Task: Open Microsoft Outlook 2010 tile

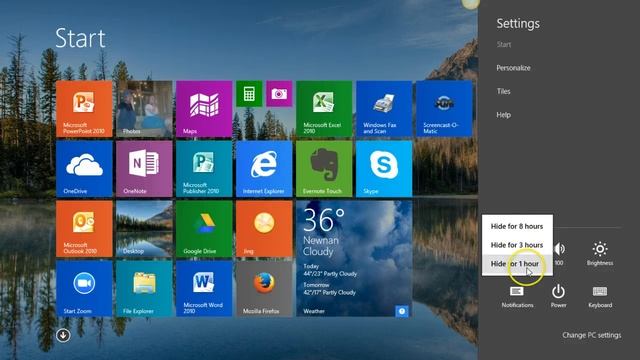Action: 84,229
